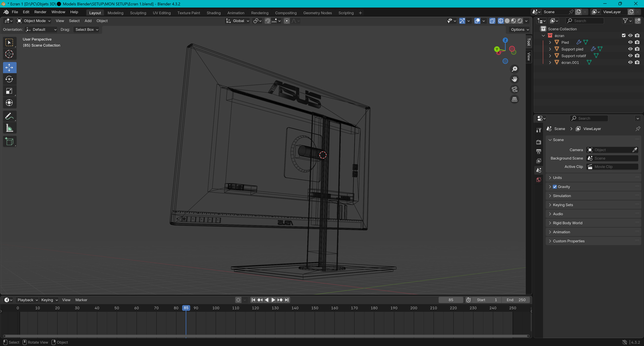Toggle viewport overlays
Viewport: 644px width, 346px height.
(x=477, y=21)
